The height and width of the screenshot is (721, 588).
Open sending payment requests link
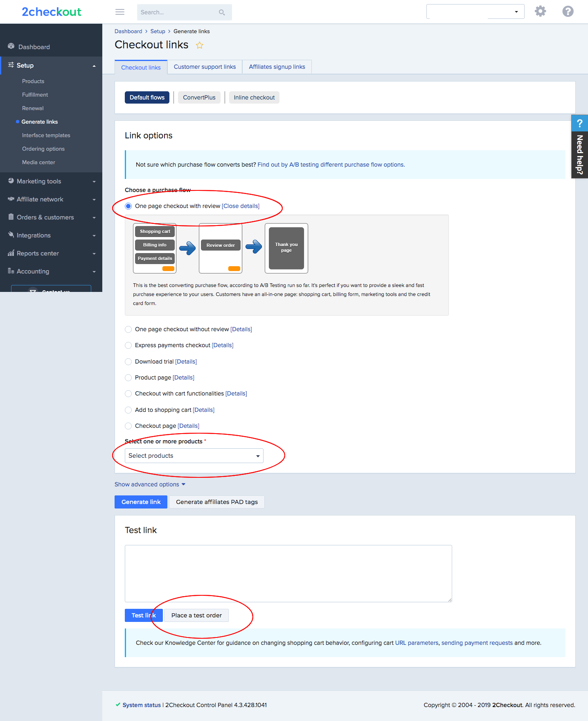(x=477, y=643)
